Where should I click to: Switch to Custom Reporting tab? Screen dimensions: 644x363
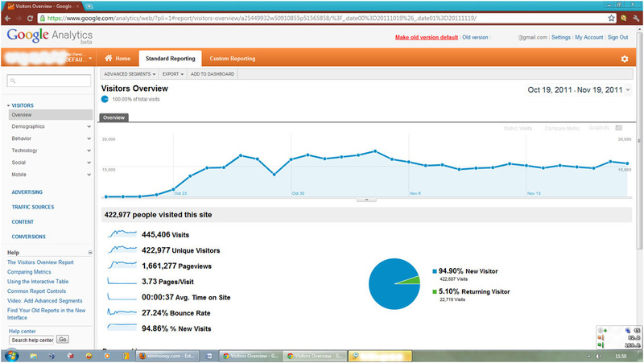pos(233,58)
